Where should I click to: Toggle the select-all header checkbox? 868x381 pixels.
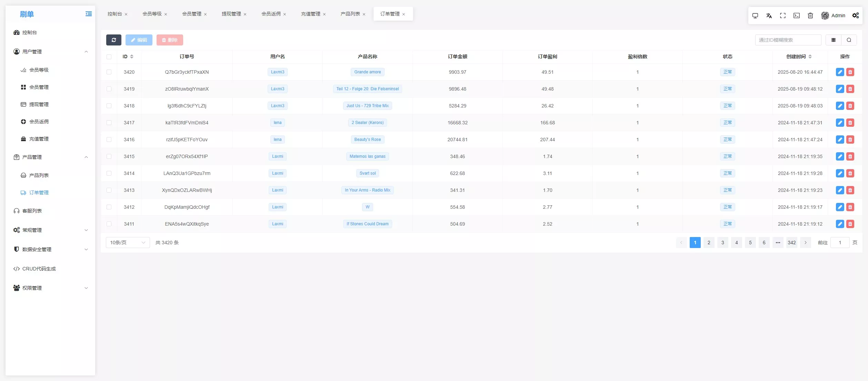(109, 57)
